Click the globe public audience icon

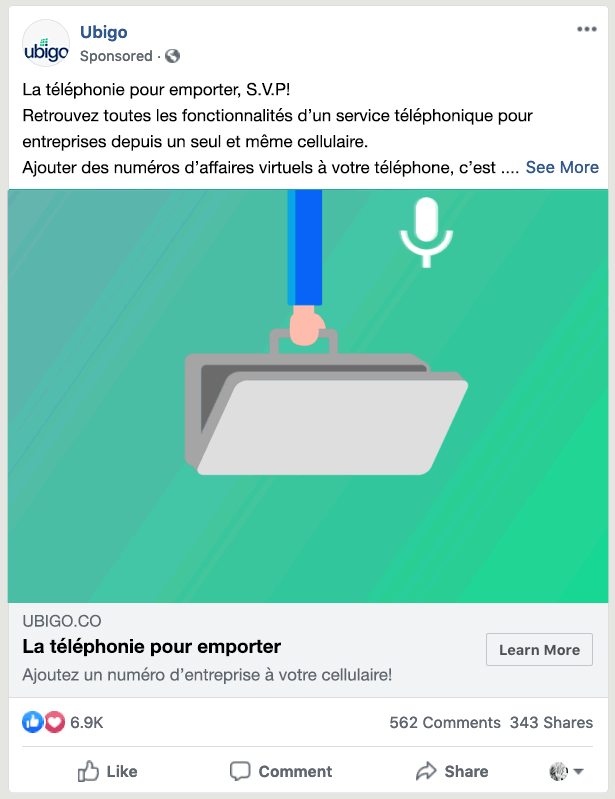point(172,56)
